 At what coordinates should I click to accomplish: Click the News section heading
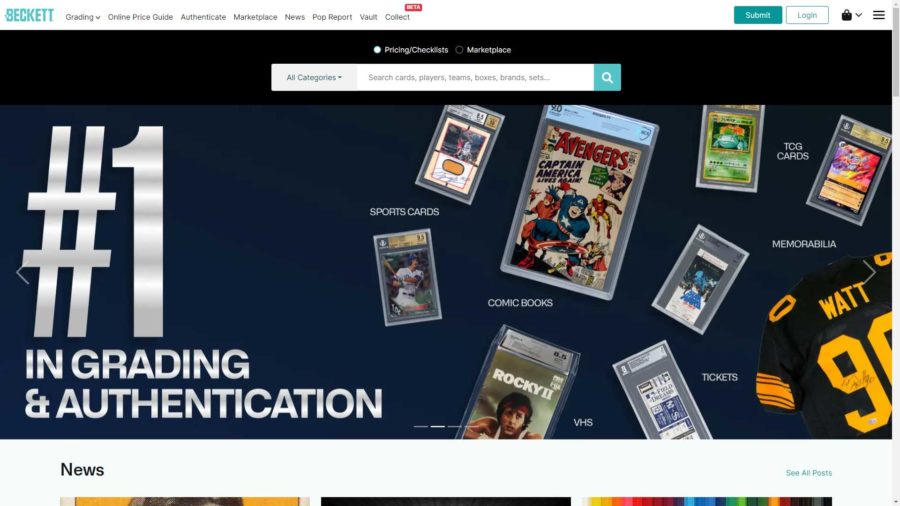pos(82,470)
